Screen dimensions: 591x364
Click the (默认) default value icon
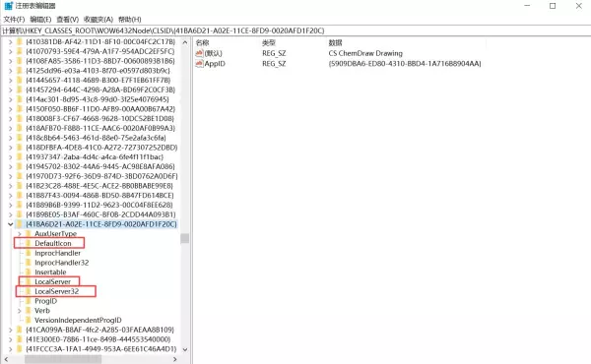(199, 53)
